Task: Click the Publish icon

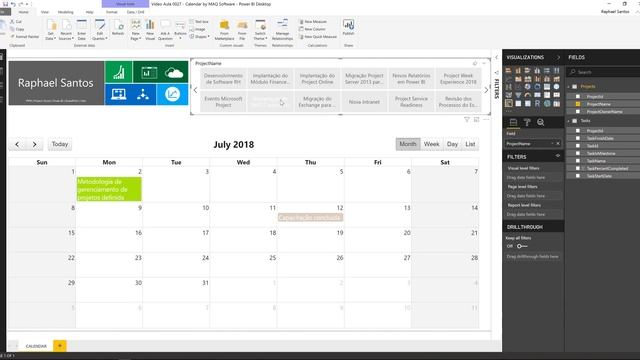Action: click(x=348, y=27)
